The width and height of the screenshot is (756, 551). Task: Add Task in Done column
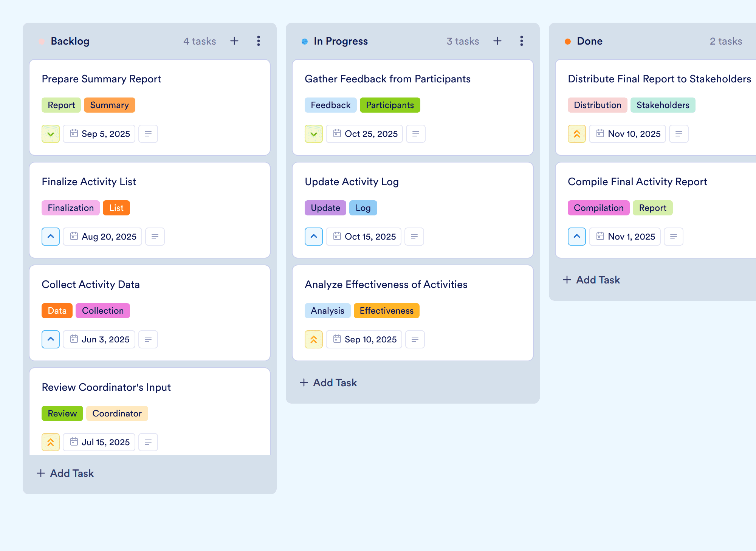point(591,280)
